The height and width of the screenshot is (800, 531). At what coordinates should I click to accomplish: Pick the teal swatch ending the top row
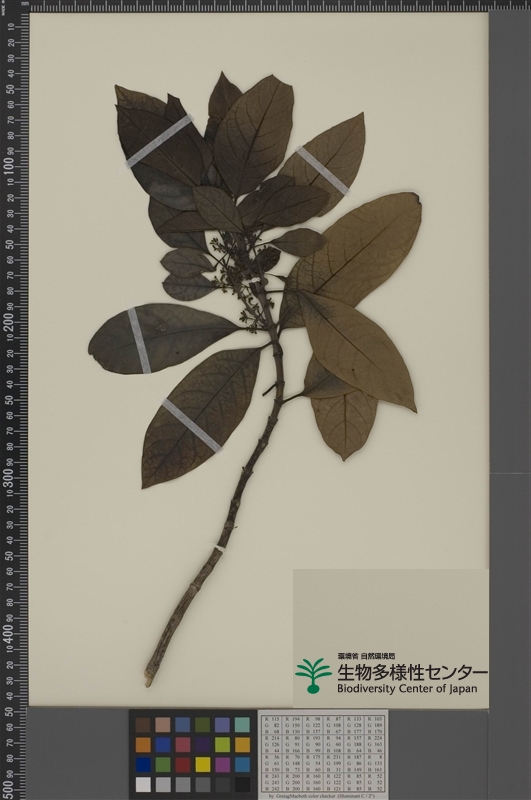[242, 724]
